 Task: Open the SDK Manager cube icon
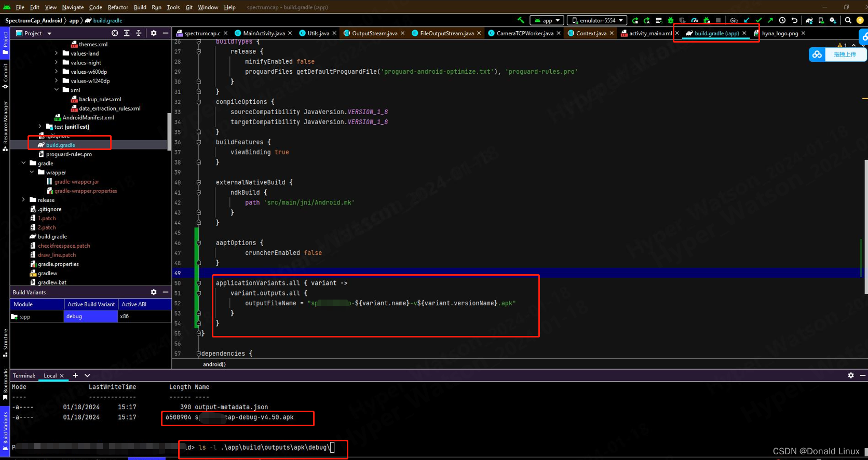[x=833, y=20]
